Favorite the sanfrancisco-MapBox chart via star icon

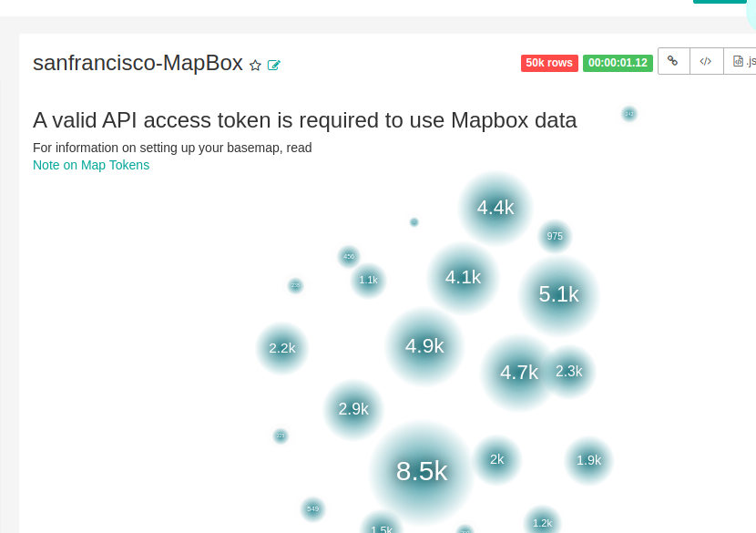pos(255,65)
